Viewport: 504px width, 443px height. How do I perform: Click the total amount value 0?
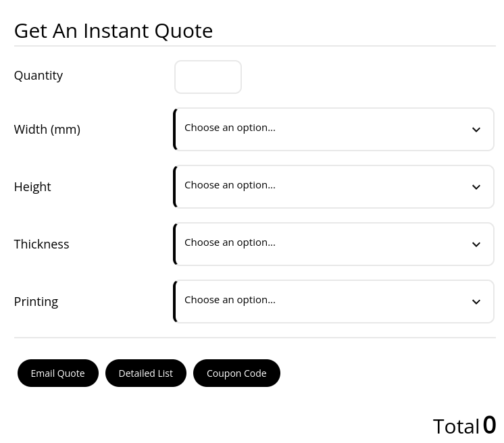pos(489,425)
